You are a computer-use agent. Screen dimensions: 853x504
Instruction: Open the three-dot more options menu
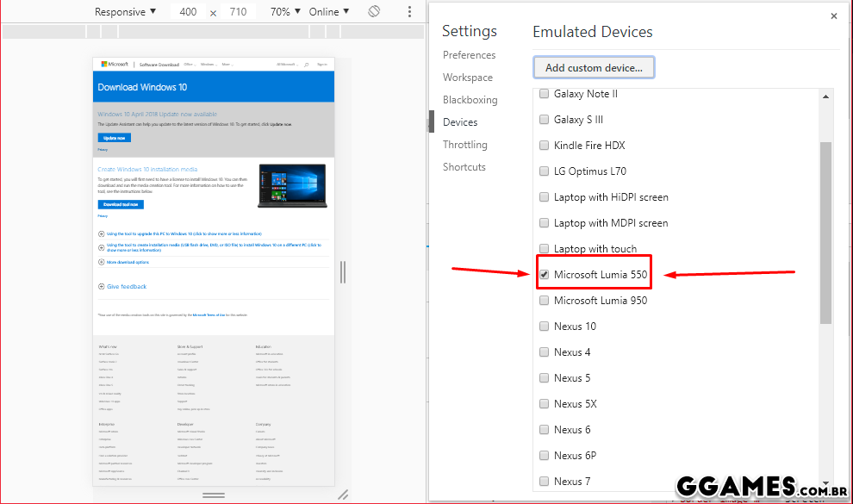(409, 12)
